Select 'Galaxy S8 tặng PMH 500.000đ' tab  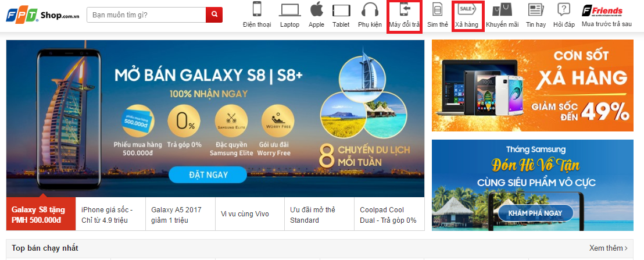coord(41,213)
